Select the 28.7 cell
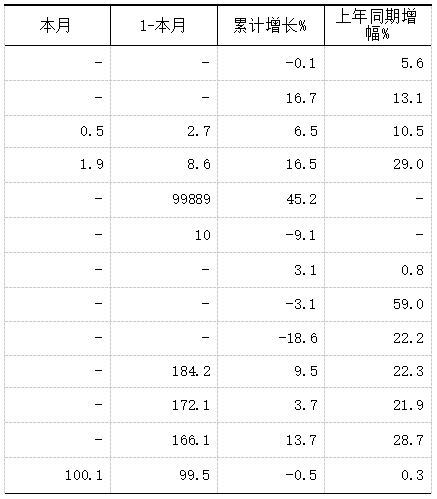 coord(378,440)
